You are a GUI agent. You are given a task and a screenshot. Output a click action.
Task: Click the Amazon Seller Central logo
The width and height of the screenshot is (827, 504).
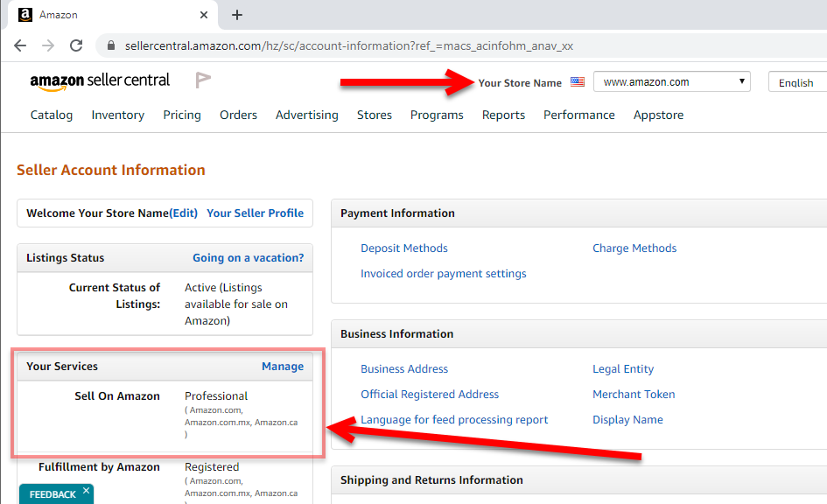(100, 80)
